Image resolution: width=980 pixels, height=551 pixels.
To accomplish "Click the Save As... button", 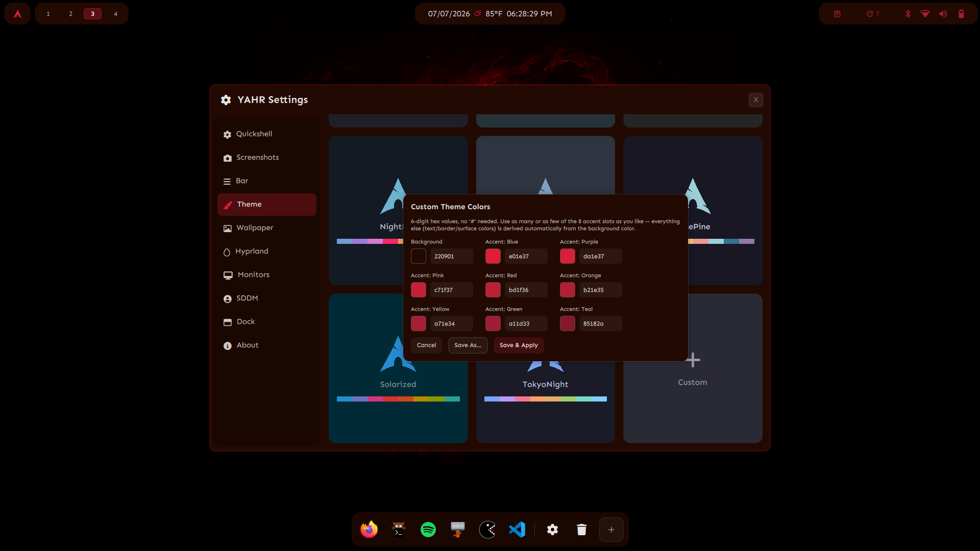I will click(x=468, y=345).
